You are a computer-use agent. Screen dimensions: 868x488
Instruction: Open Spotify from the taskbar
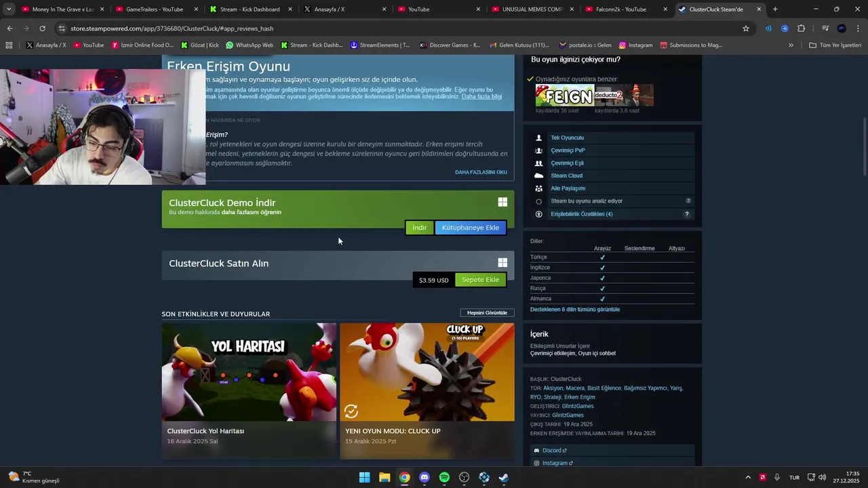tap(444, 477)
